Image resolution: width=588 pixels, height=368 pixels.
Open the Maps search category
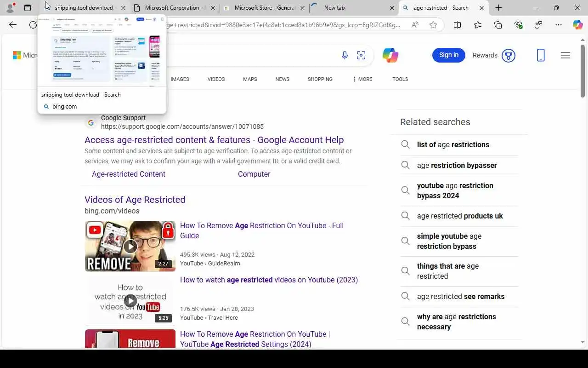250,79
